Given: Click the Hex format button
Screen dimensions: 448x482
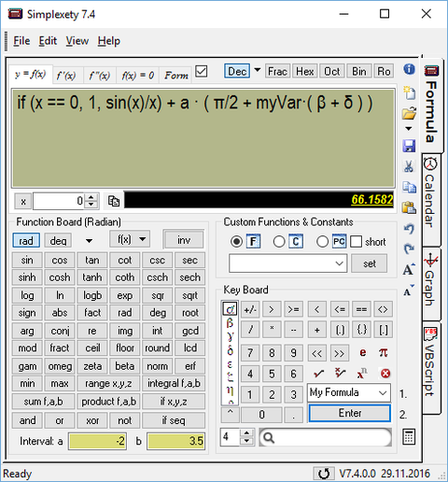Looking at the screenshot, I should coord(305,71).
